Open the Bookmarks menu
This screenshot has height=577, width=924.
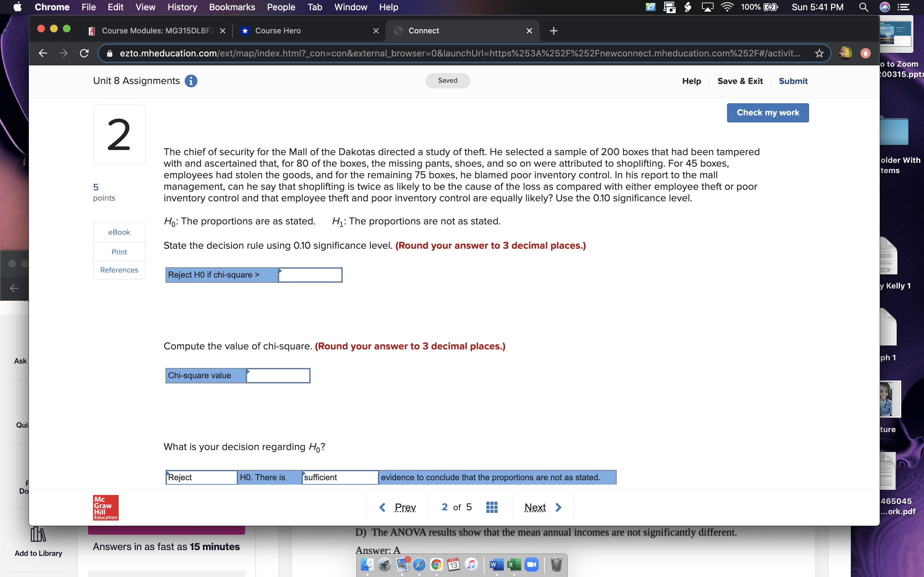coord(233,7)
